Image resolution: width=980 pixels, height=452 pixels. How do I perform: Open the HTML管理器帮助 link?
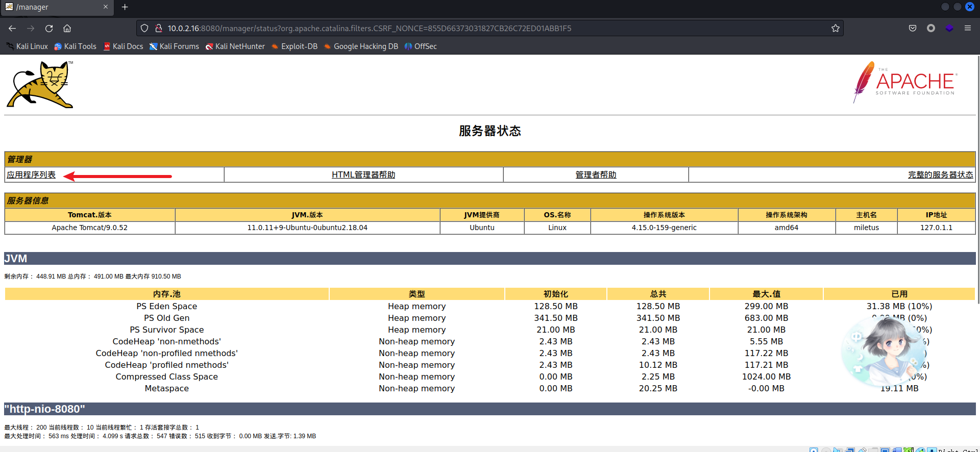(x=363, y=175)
